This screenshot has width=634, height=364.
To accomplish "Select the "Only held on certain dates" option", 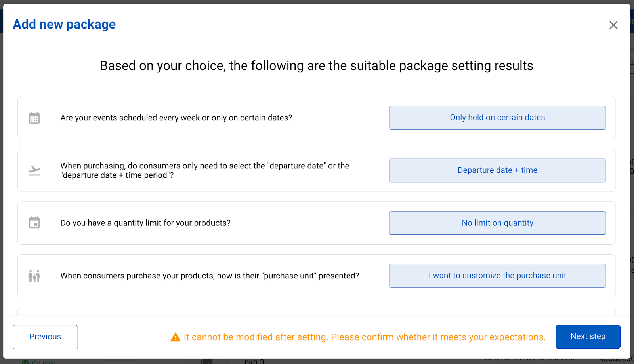I will point(497,118).
